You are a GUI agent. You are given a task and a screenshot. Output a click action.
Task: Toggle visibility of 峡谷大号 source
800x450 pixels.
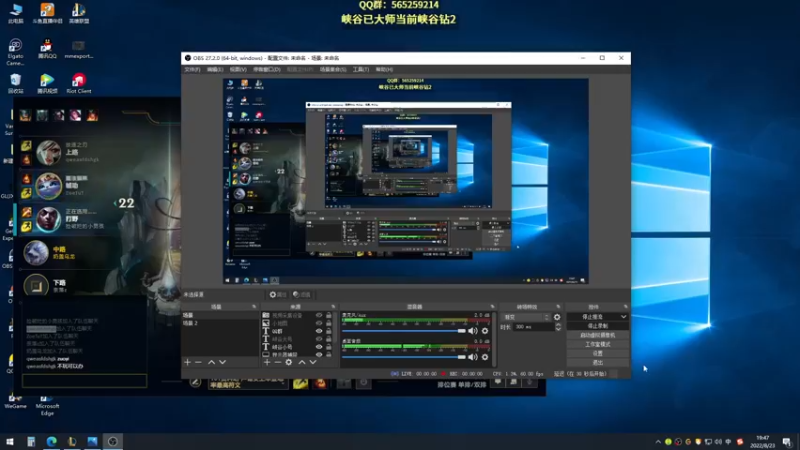click(319, 339)
